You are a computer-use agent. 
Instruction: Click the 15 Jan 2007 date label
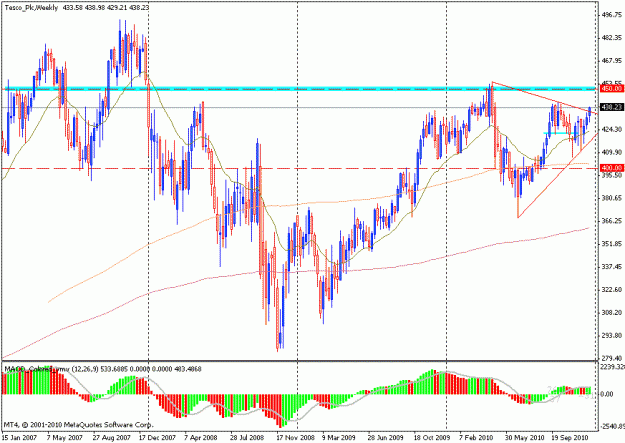tap(19, 437)
